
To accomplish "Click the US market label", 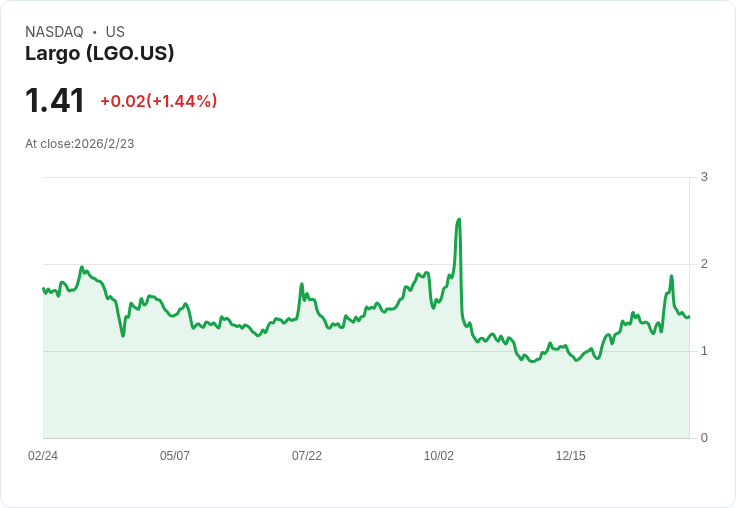I will coord(115,32).
